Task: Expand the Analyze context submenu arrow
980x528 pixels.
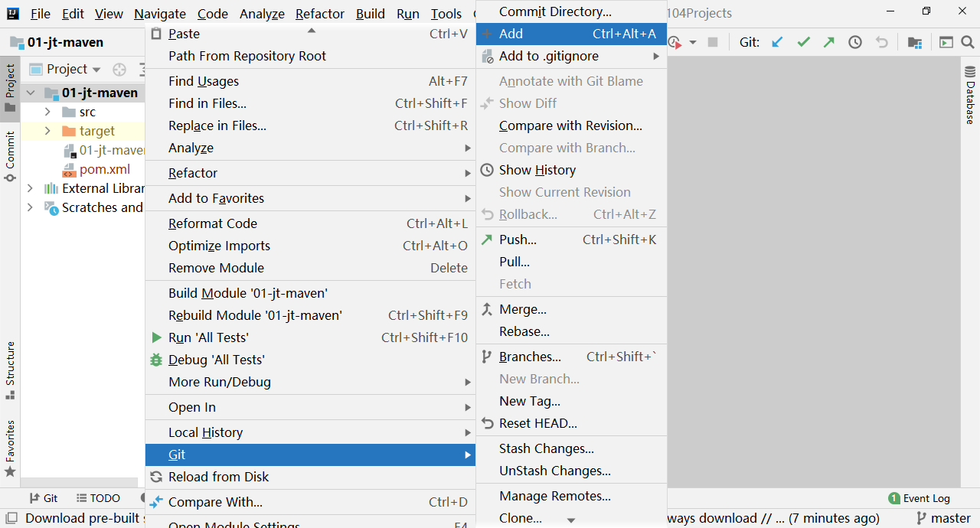Action: (x=467, y=148)
